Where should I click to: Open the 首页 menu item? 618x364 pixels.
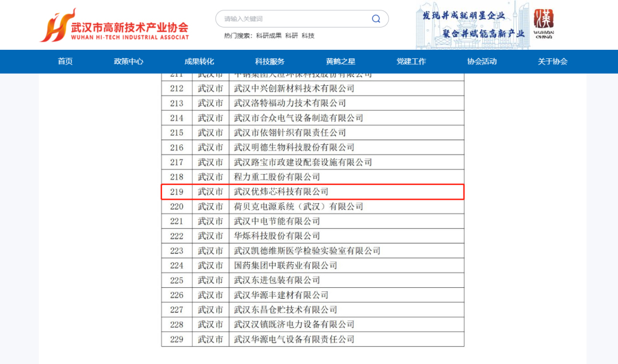65,61
